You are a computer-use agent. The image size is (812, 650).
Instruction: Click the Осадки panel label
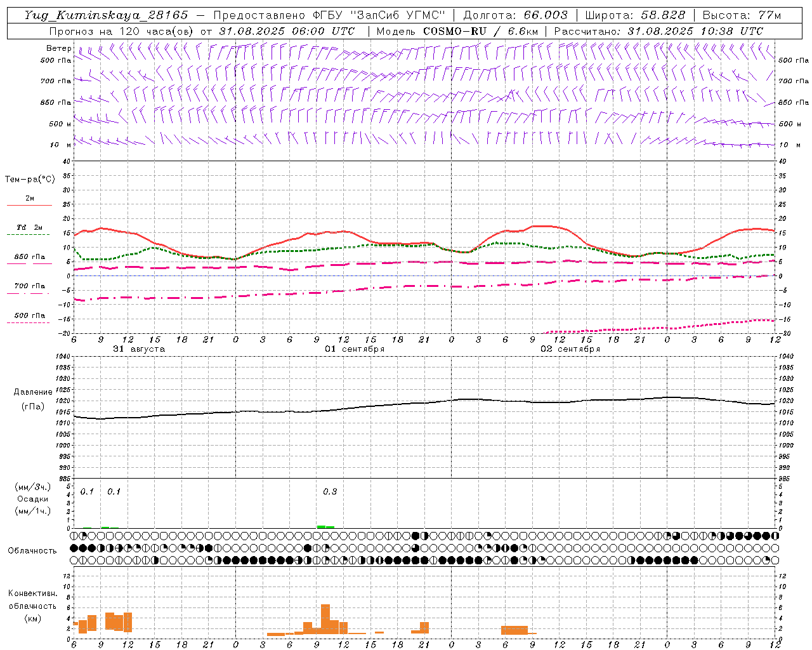point(32,499)
